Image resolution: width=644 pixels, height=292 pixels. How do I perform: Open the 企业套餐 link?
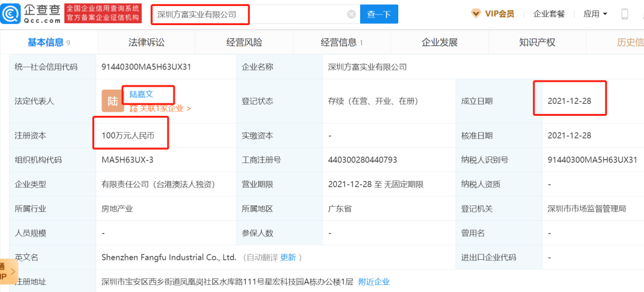tap(549, 14)
